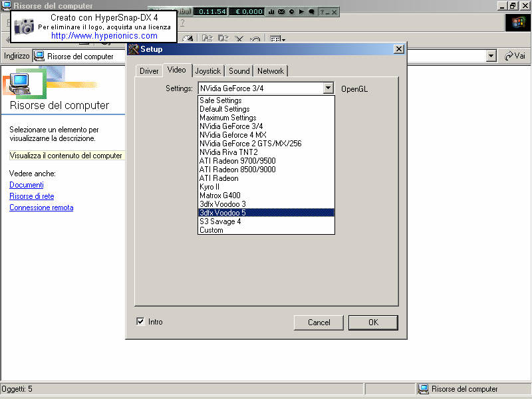The width and height of the screenshot is (532, 399).
Task: Click the Vai go button
Action: pyautogui.click(x=515, y=56)
